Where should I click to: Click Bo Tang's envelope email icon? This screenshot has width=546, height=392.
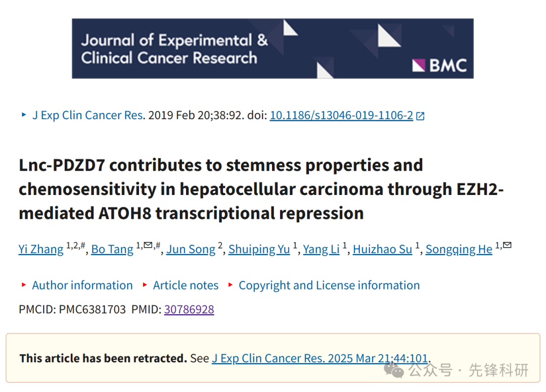coord(148,245)
